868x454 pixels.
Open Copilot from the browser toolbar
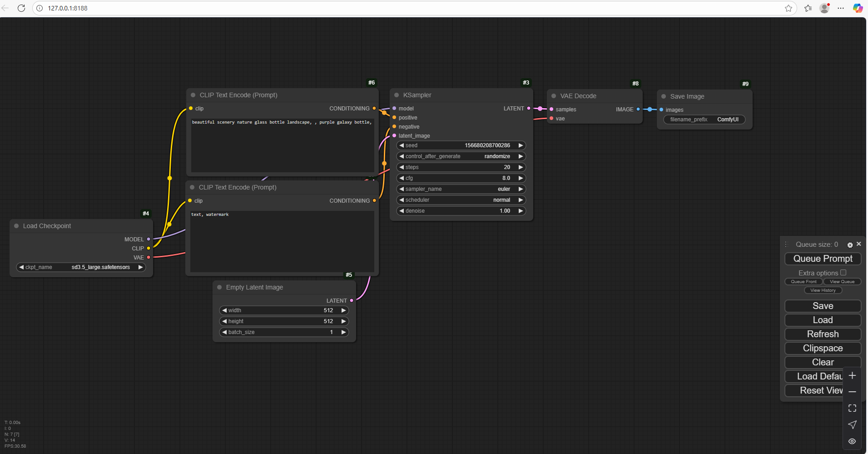coord(858,8)
